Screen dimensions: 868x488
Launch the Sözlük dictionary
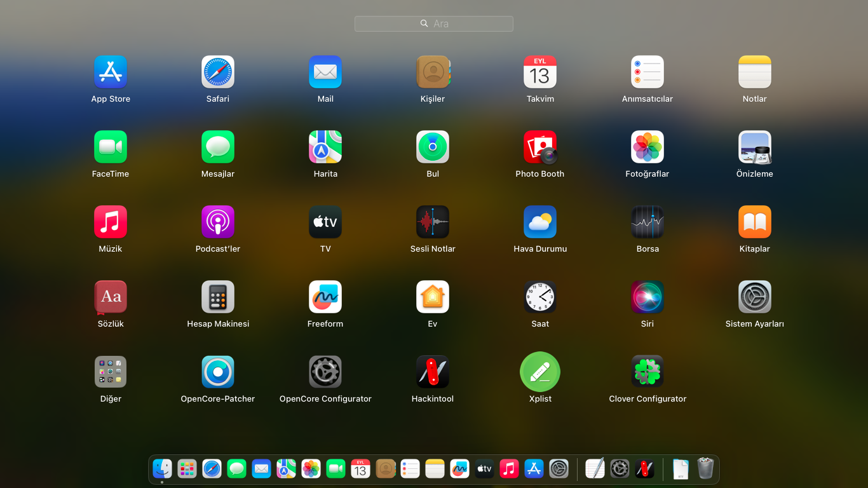(x=111, y=297)
